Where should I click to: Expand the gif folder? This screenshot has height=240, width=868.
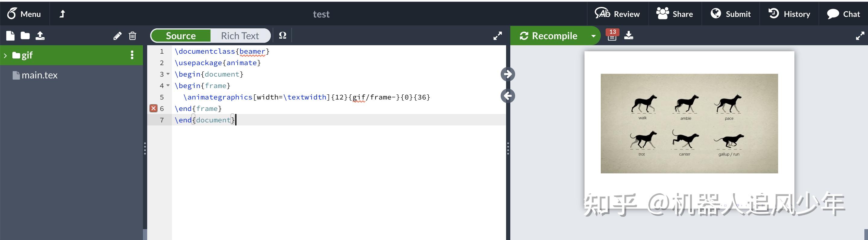5,55
